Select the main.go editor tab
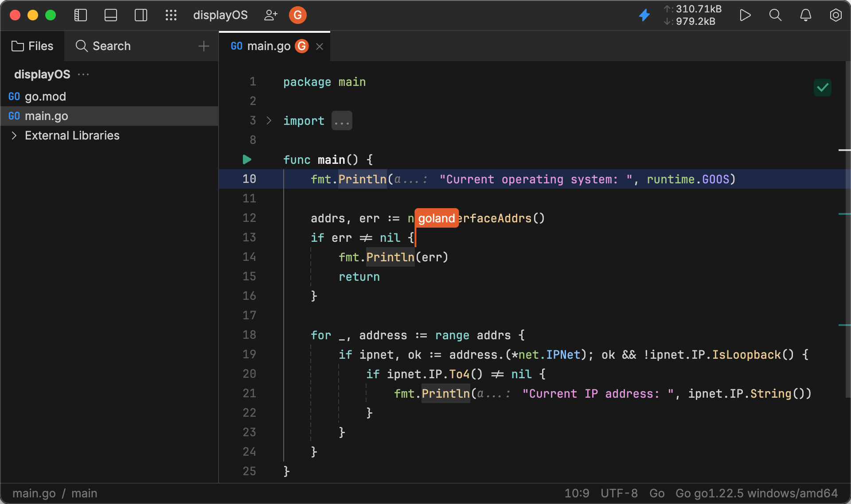The width and height of the screenshot is (851, 504). [269, 46]
